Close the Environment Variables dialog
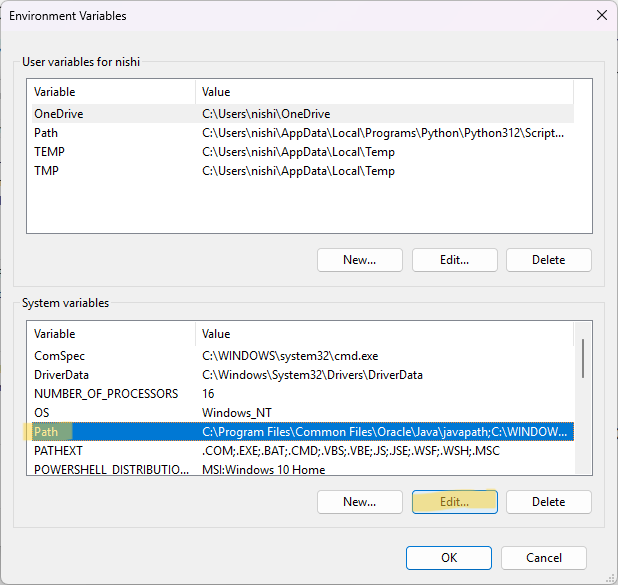The height and width of the screenshot is (585, 618). [x=601, y=16]
